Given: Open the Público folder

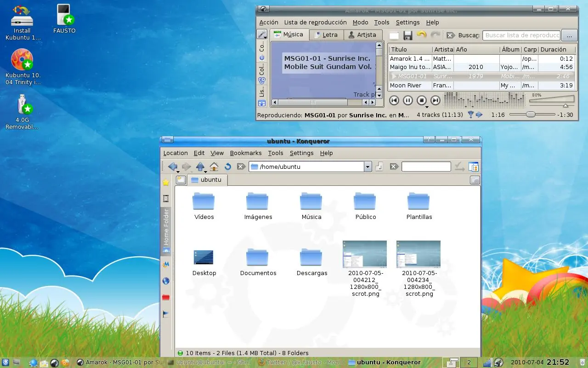Looking at the screenshot, I should pyautogui.click(x=365, y=206).
